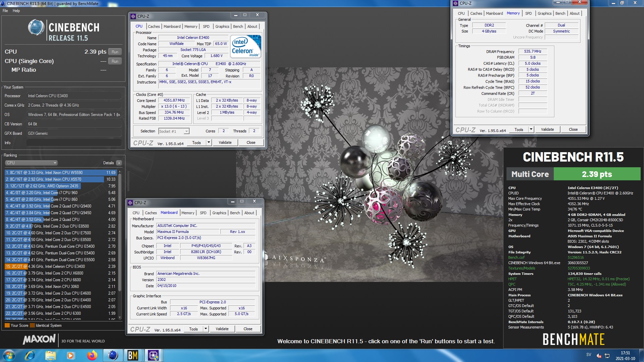Open BenchMate (BM) taskbar icon
Image resolution: width=644 pixels, height=362 pixels.
coord(133,355)
